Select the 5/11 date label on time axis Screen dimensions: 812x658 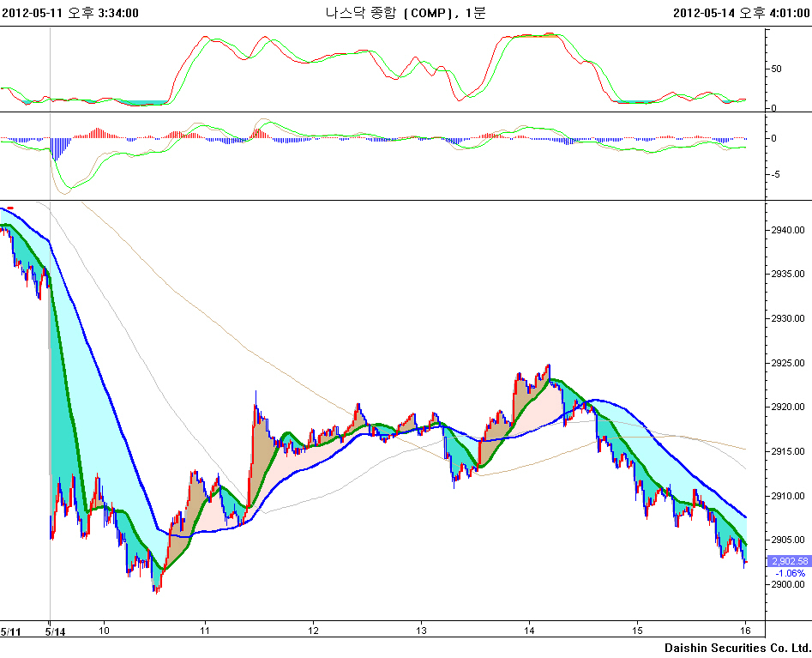coord(10,631)
